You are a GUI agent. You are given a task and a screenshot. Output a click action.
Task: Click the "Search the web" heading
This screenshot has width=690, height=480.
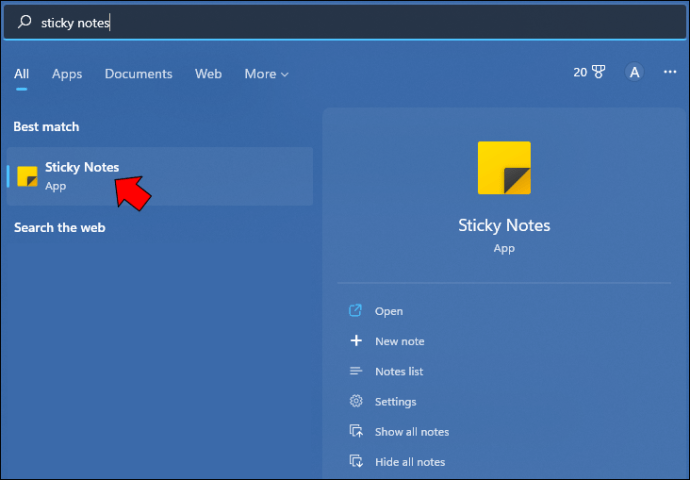59,227
